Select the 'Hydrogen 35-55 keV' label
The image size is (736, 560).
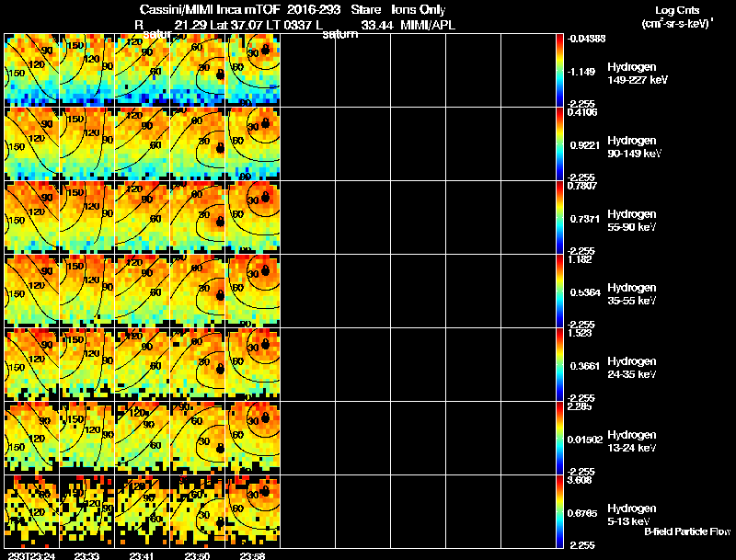tap(632, 294)
